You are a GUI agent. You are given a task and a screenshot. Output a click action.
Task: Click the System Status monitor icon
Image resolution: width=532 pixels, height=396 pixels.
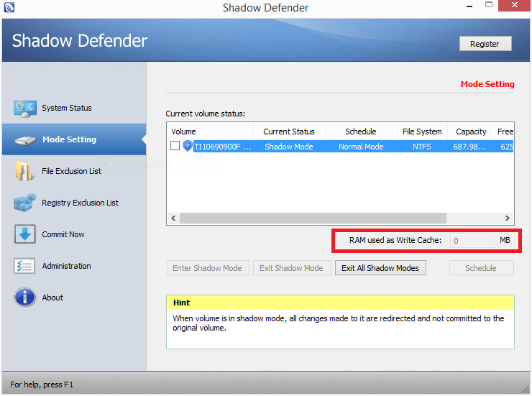click(25, 109)
